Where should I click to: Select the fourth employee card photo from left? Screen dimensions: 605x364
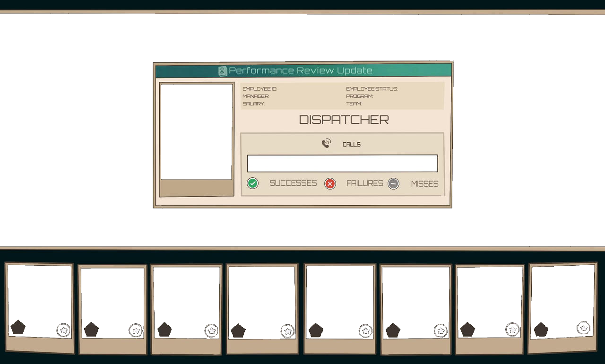pyautogui.click(x=262, y=303)
